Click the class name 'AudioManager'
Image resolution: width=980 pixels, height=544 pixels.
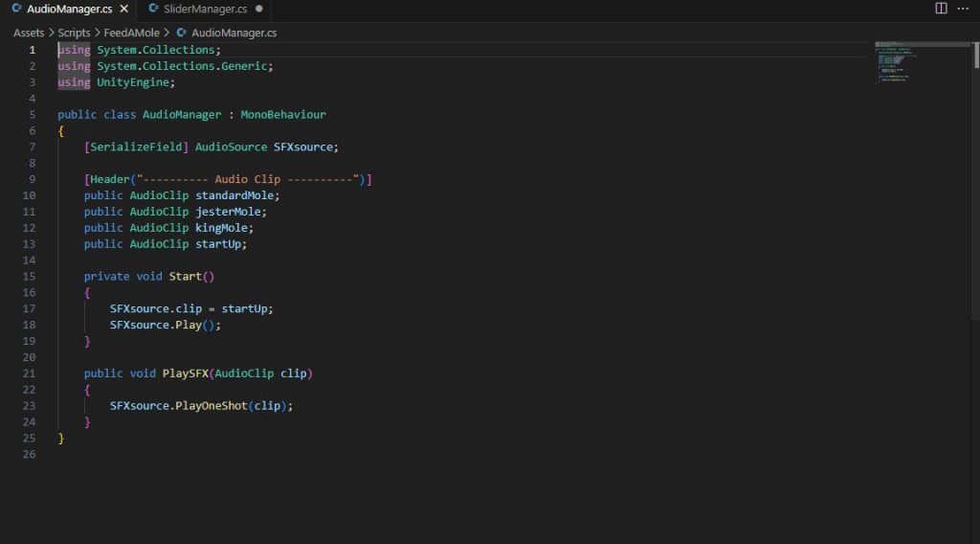pyautogui.click(x=182, y=114)
